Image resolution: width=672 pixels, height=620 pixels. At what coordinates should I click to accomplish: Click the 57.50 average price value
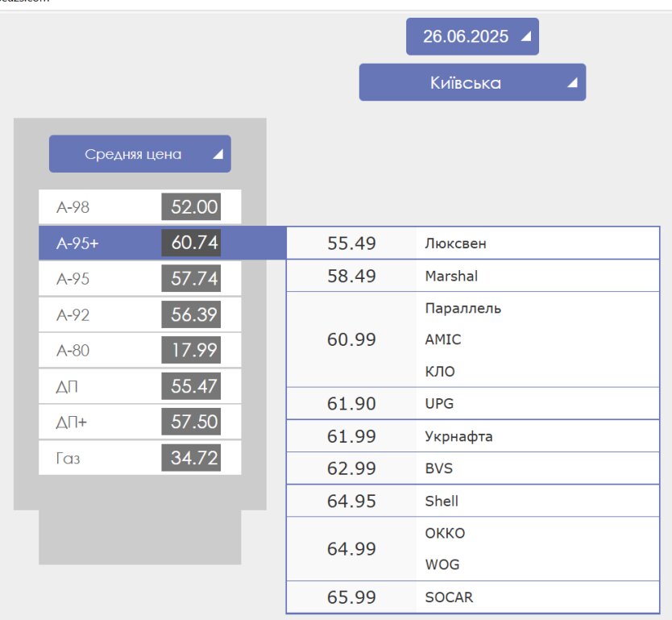pyautogui.click(x=191, y=422)
